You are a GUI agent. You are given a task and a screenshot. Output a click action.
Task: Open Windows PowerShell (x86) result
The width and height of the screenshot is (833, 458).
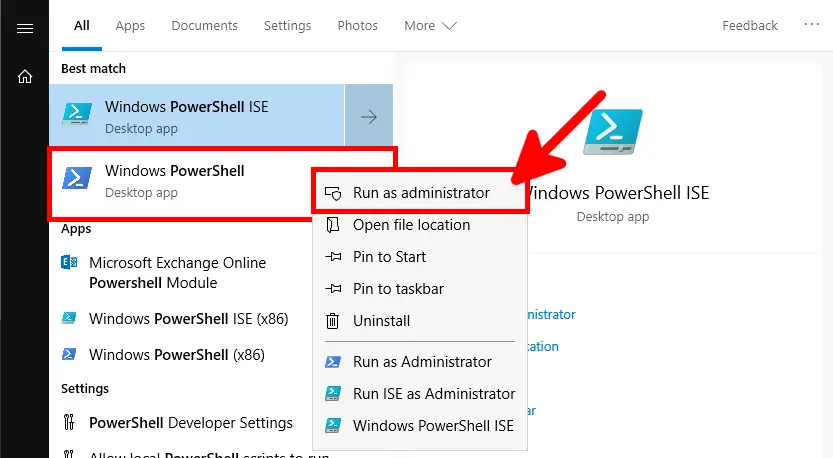coord(181,355)
